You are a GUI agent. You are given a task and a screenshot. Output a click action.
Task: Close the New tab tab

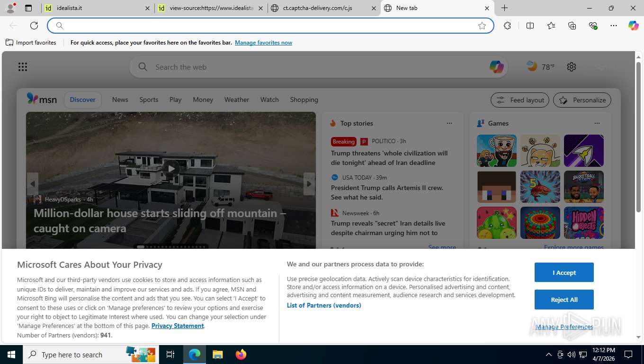487,8
